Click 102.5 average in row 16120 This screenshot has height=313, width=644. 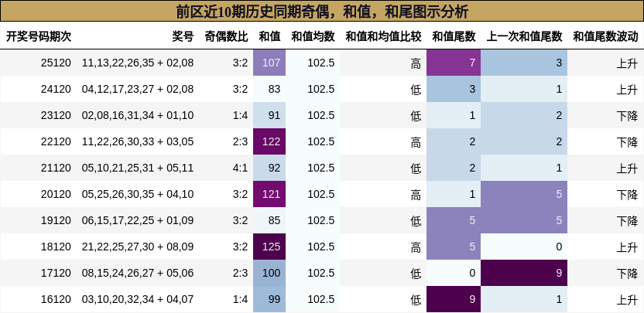[320, 299]
